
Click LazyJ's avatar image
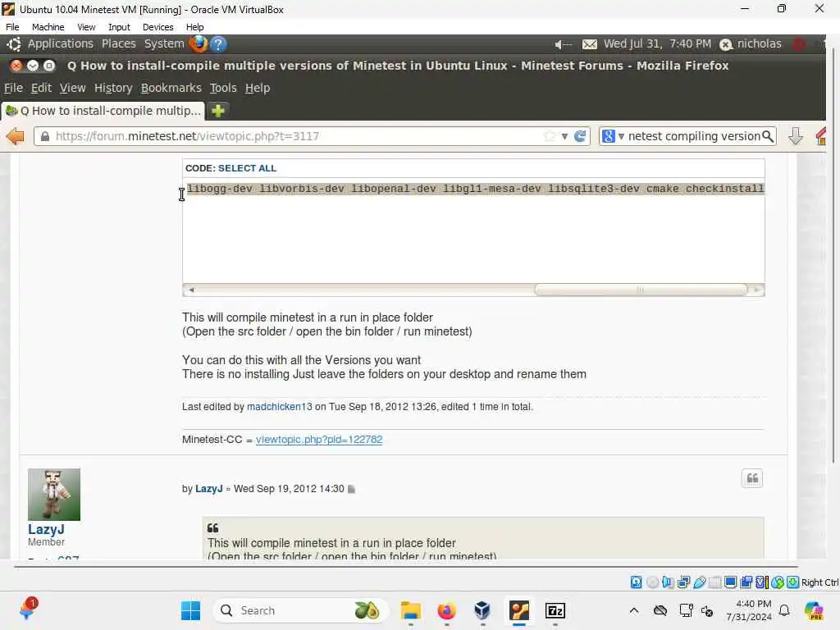(54, 495)
